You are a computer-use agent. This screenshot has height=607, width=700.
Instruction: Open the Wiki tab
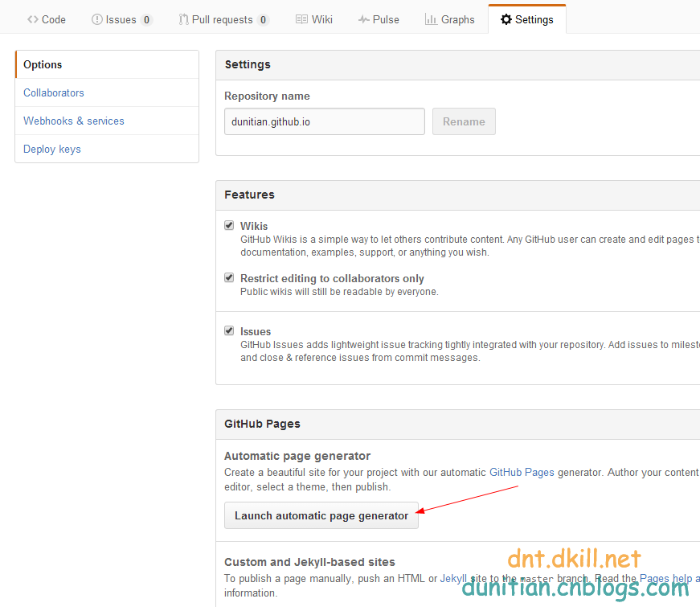click(x=314, y=19)
